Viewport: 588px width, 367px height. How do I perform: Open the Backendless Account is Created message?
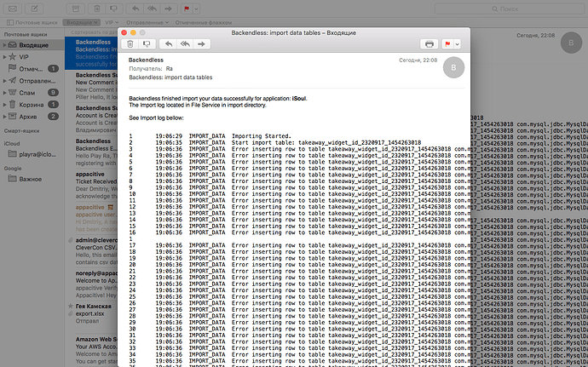coord(91,119)
